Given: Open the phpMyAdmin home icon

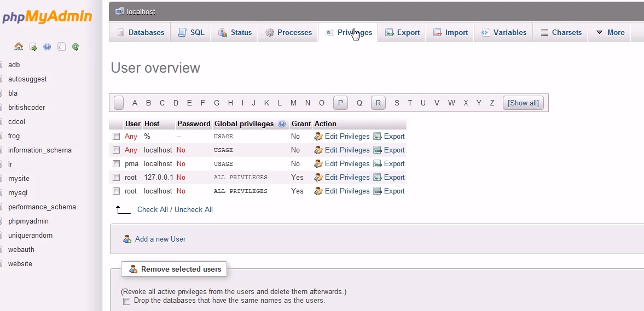Looking at the screenshot, I should click(x=19, y=47).
